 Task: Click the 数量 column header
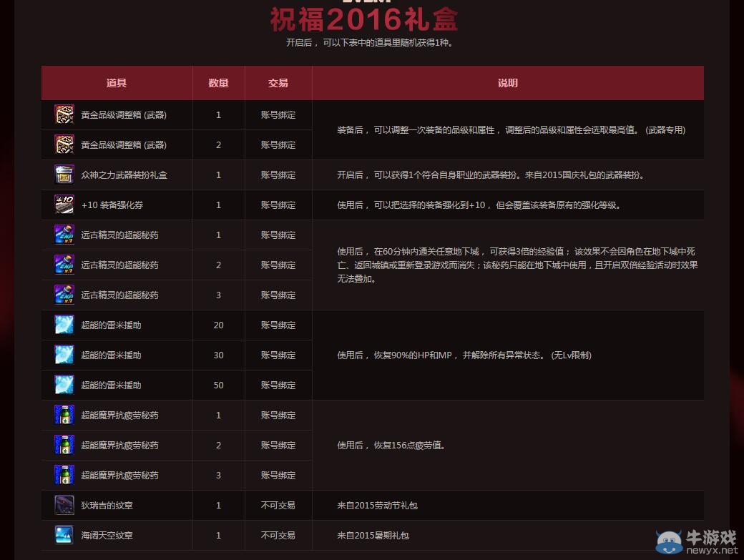pos(218,83)
